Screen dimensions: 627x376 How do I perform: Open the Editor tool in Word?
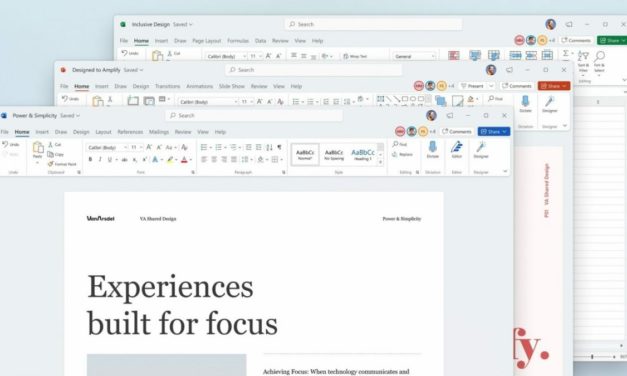457,150
